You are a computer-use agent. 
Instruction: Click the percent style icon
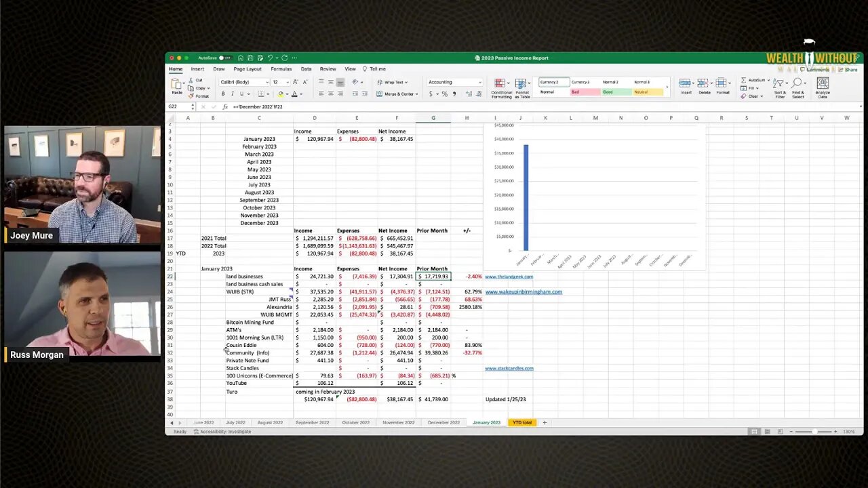point(444,94)
